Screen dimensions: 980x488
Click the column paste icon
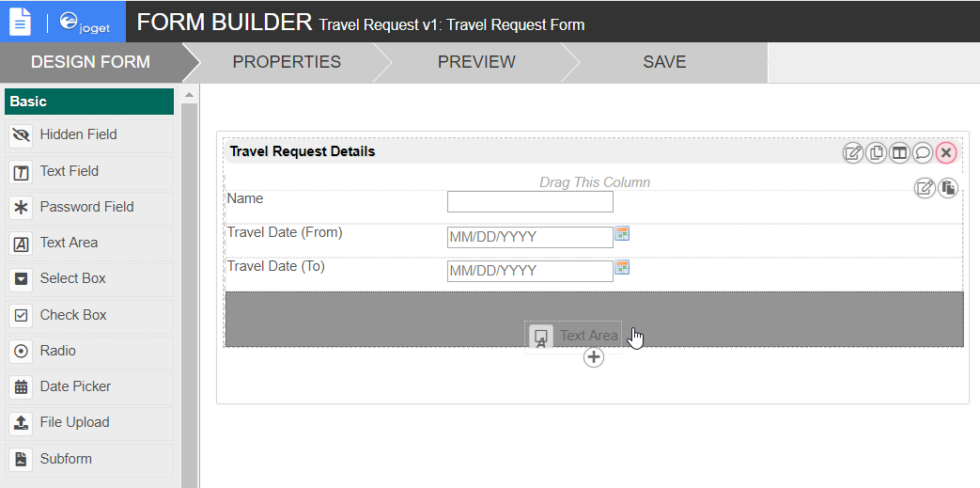tap(947, 188)
